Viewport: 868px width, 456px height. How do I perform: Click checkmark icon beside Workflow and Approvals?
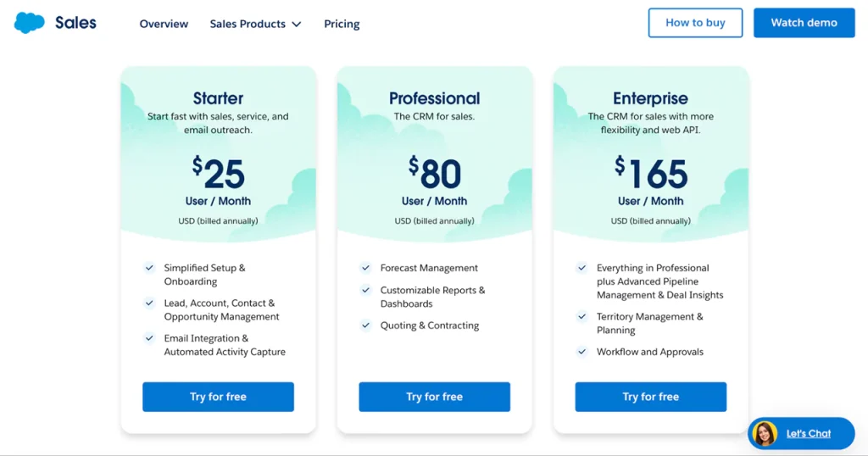pyautogui.click(x=581, y=352)
